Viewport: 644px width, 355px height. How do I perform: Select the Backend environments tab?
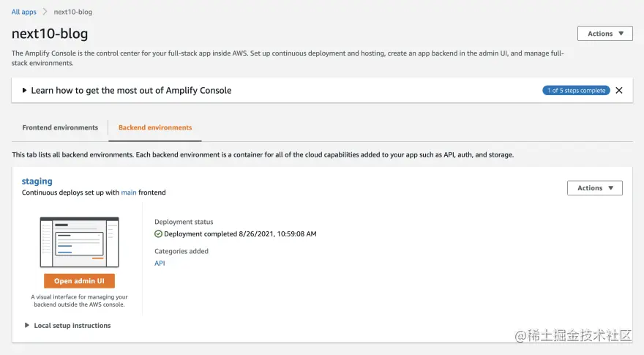point(155,127)
